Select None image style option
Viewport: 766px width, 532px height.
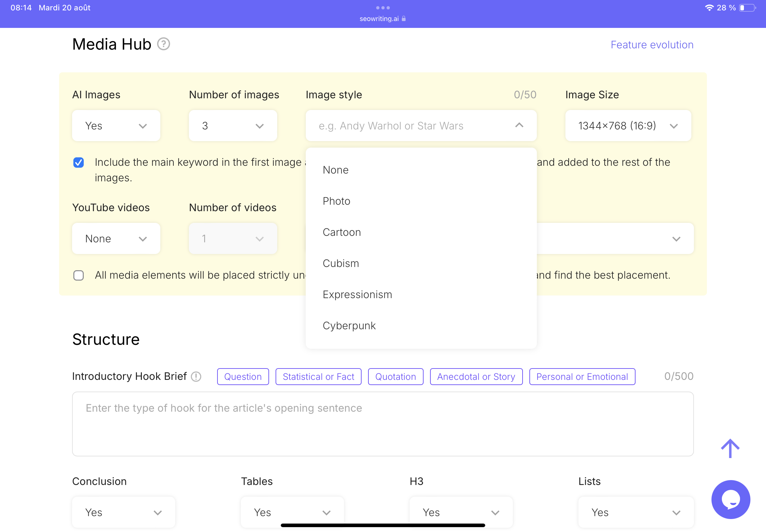(x=421, y=170)
